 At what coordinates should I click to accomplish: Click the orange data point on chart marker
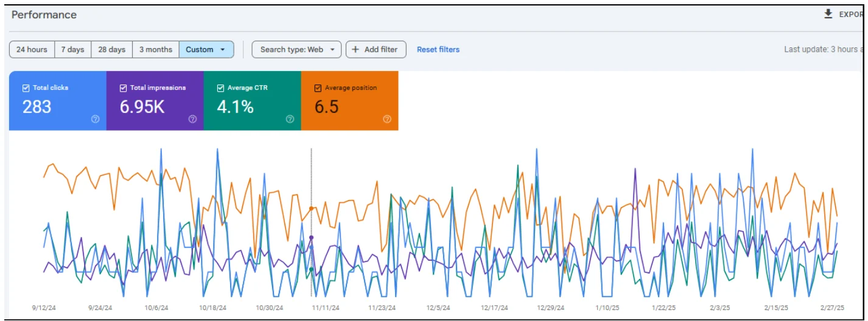click(312, 209)
